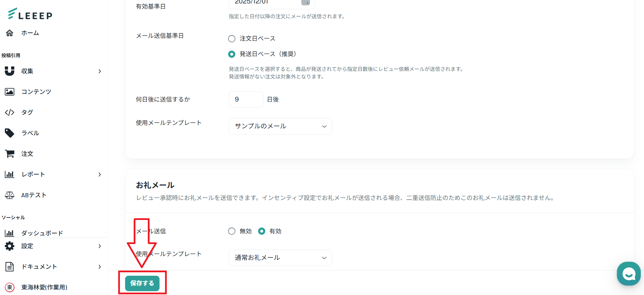Click the LEEEP logo link

click(x=30, y=14)
